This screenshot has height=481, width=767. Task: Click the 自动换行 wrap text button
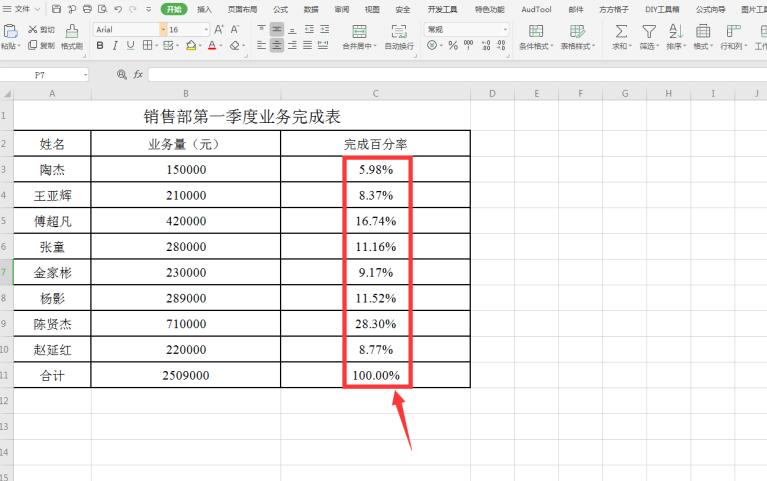point(398,46)
